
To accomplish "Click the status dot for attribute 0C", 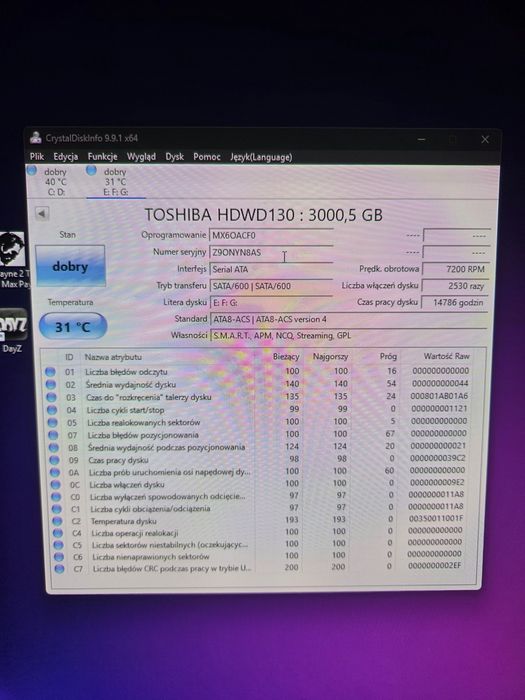I will (x=55, y=484).
